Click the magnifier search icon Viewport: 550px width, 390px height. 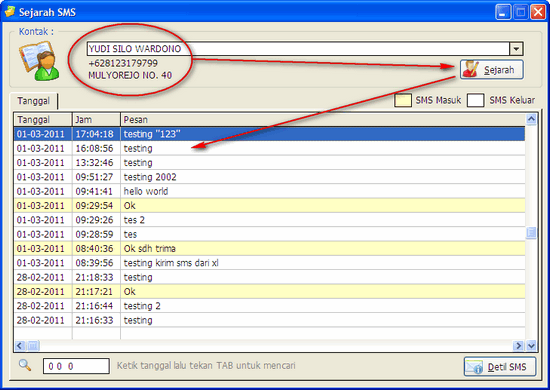(25, 365)
